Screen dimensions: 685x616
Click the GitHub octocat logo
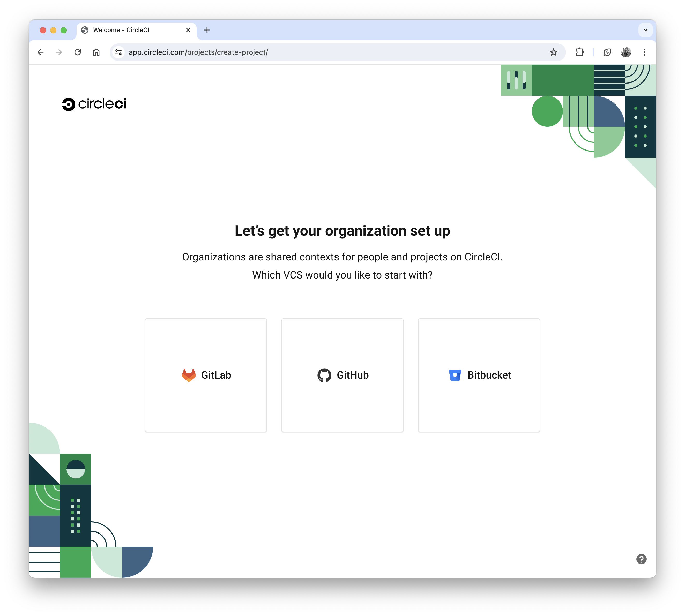pos(324,375)
